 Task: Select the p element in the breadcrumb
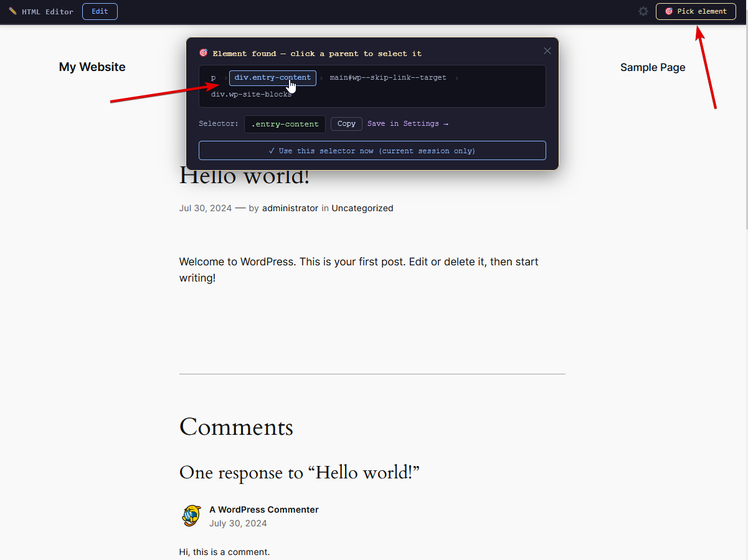coord(212,77)
